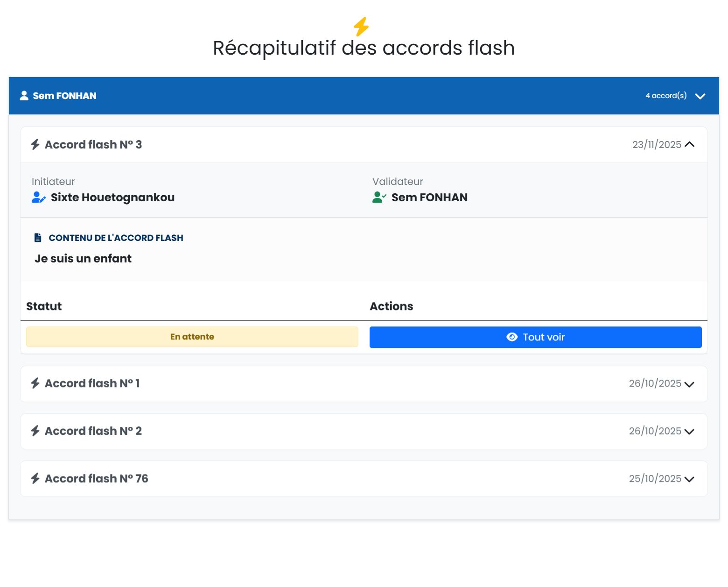Click the green validator user-check icon
Screen dimensions: 728x587
point(379,198)
